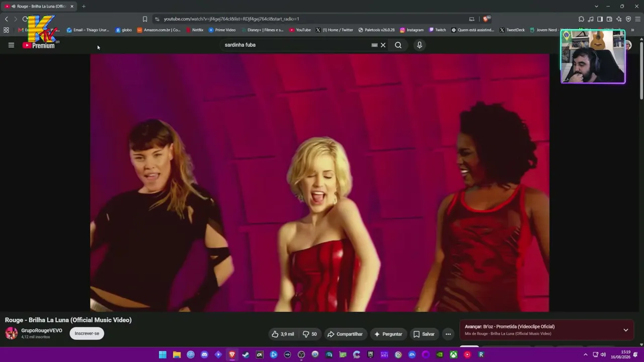Open the browser sidebar panel icon

pos(600,19)
